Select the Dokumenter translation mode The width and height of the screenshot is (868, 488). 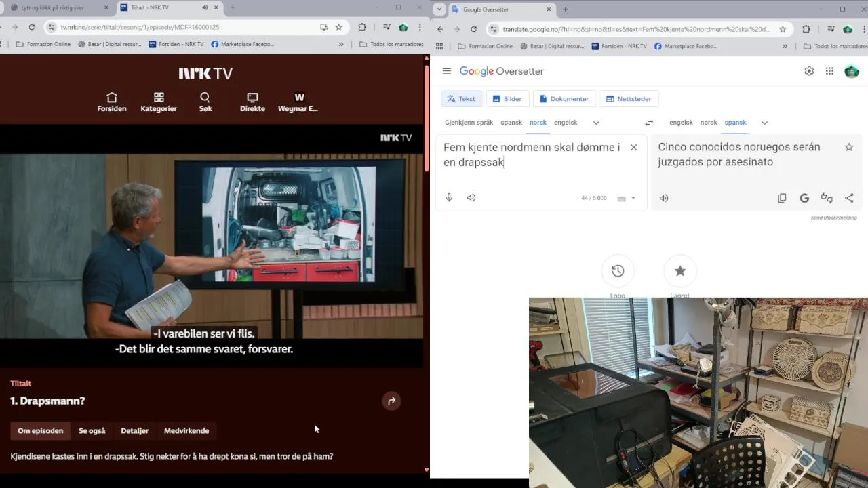point(564,99)
